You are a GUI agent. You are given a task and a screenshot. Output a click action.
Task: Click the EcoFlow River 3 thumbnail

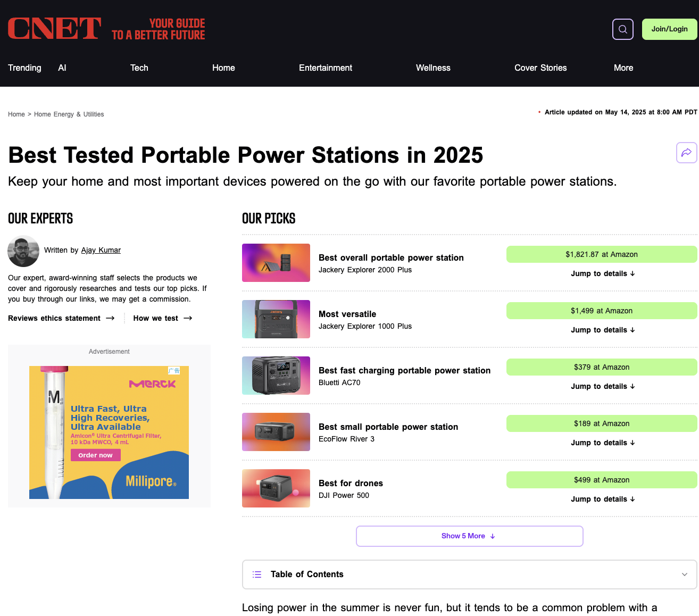(x=276, y=432)
